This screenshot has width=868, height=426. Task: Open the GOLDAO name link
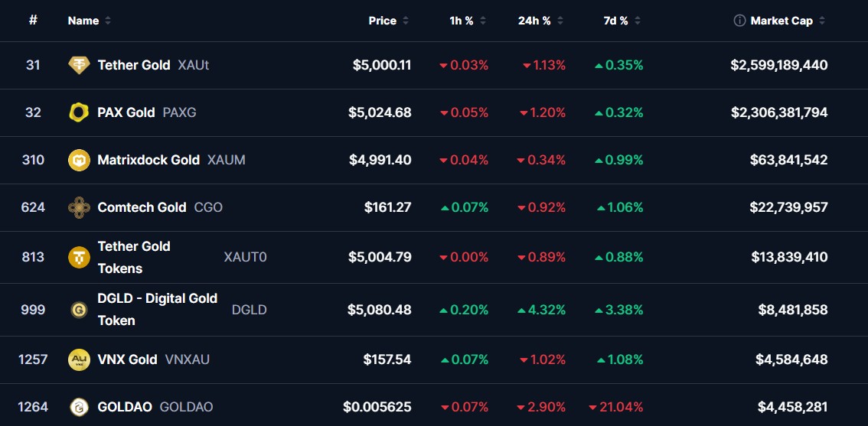point(125,407)
